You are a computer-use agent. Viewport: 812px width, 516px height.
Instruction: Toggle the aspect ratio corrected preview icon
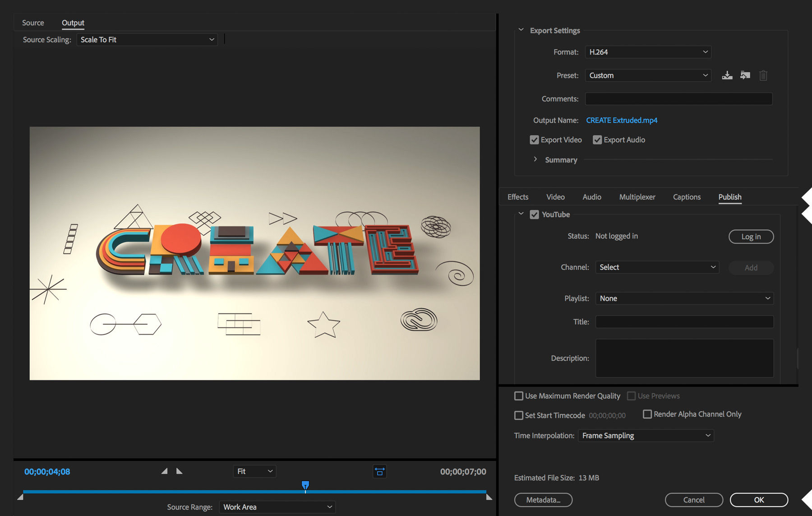click(x=379, y=471)
